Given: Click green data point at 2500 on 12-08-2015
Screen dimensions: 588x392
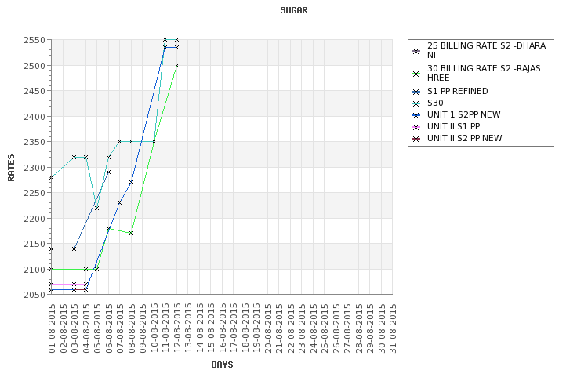Looking at the screenshot, I should pos(176,66).
